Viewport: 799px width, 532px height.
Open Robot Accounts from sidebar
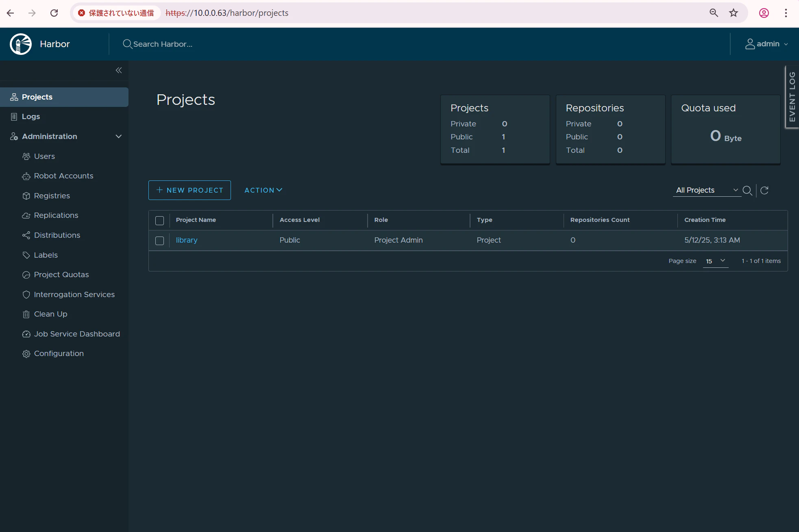[x=64, y=176]
